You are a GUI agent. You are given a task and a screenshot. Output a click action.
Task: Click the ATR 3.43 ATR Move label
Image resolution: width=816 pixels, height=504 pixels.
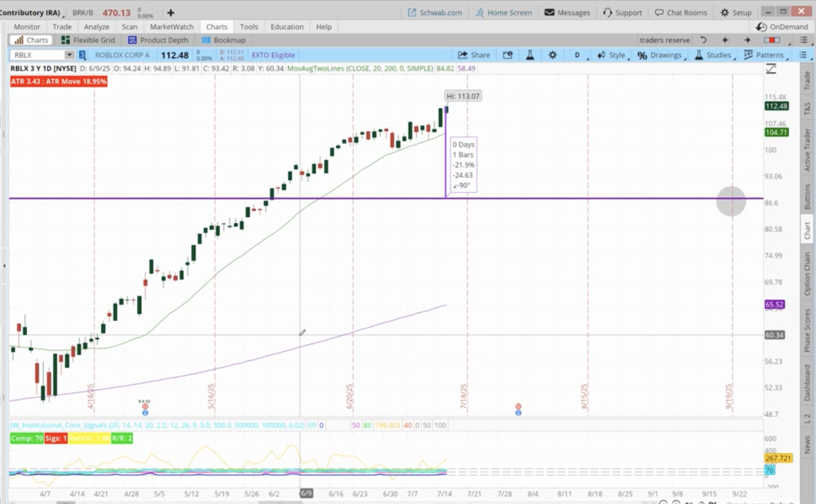[x=59, y=81]
